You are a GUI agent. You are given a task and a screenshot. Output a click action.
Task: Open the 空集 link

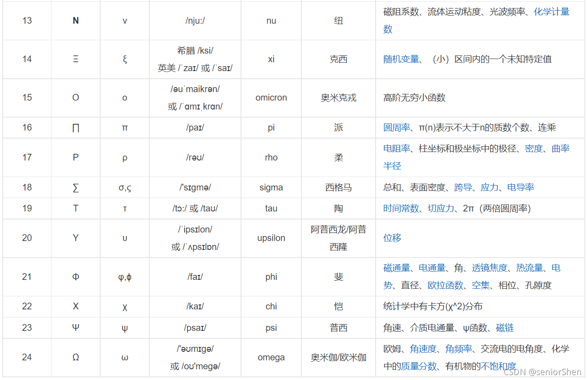[481, 285]
